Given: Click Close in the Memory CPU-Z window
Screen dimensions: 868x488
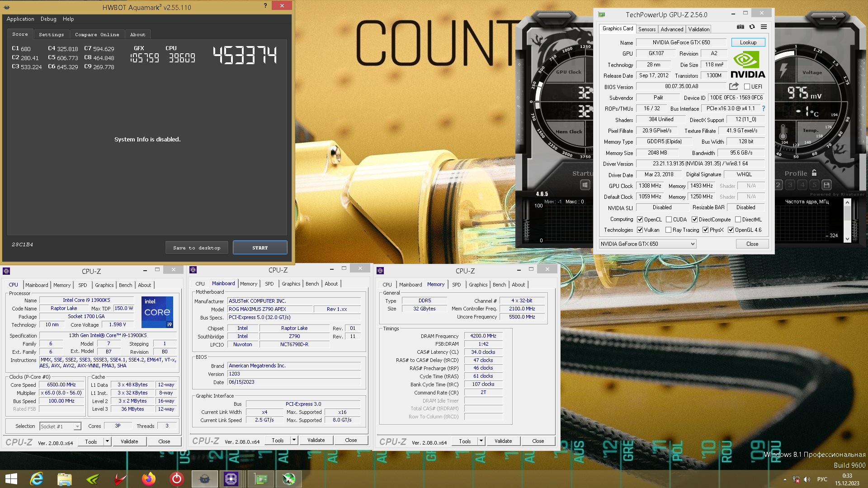Looking at the screenshot, I should tap(538, 441).
